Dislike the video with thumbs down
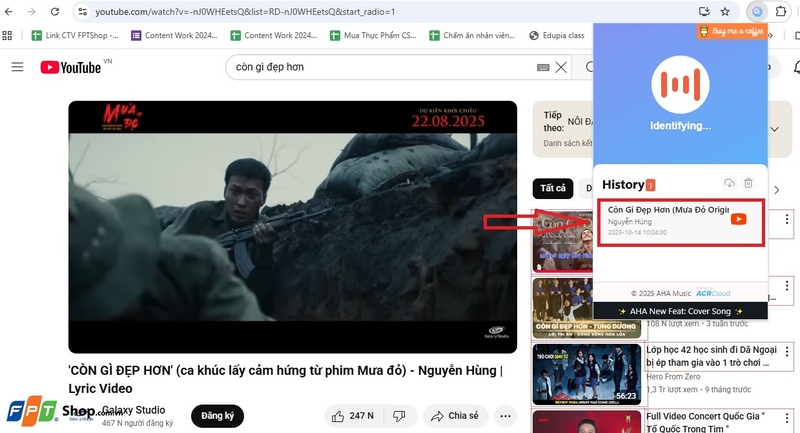This screenshot has height=433, width=800. click(399, 416)
